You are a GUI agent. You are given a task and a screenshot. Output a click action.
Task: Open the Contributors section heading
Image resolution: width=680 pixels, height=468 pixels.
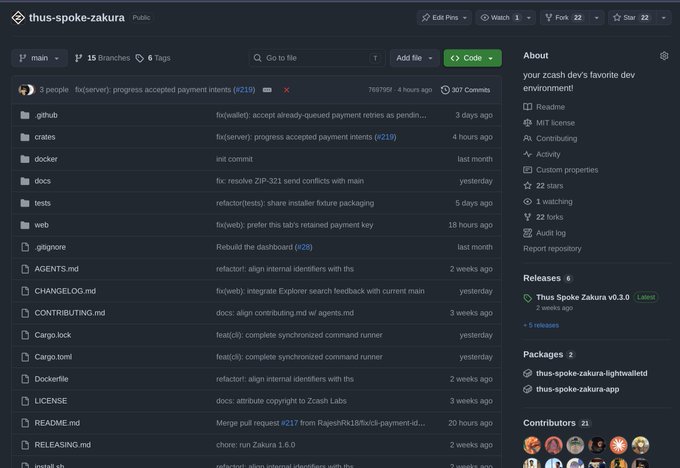tap(549, 423)
